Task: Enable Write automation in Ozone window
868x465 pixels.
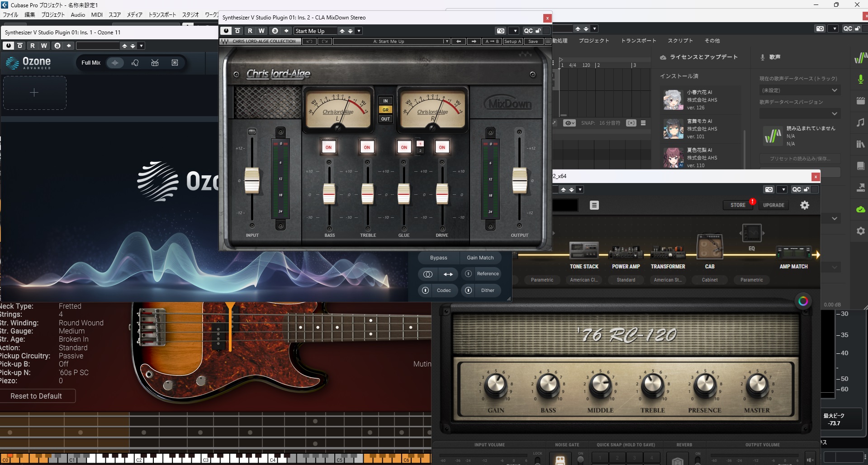Action: tap(44, 46)
